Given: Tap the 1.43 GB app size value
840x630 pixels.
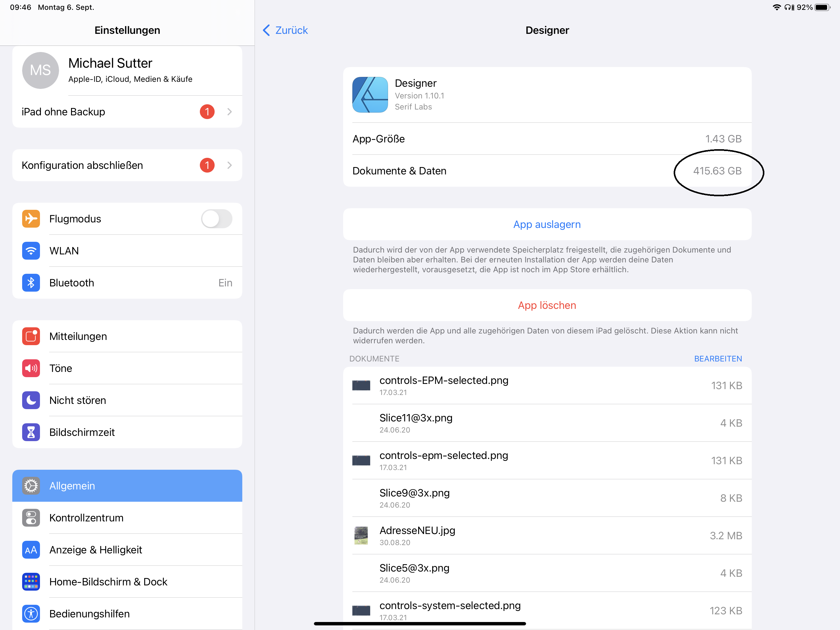Looking at the screenshot, I should 723,139.
